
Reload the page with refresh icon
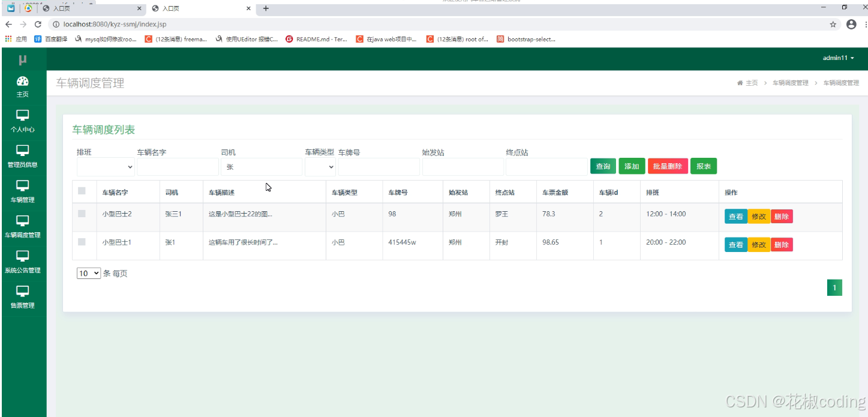38,25
